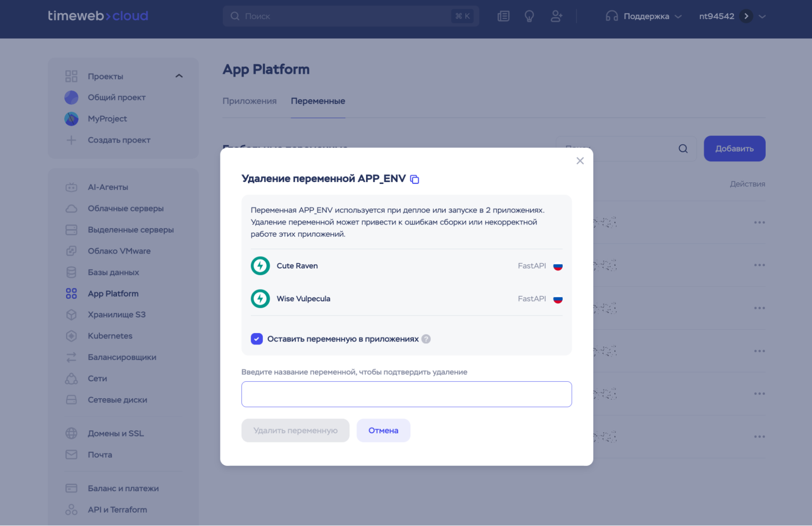Open MyProject in the sidebar

click(x=107, y=119)
